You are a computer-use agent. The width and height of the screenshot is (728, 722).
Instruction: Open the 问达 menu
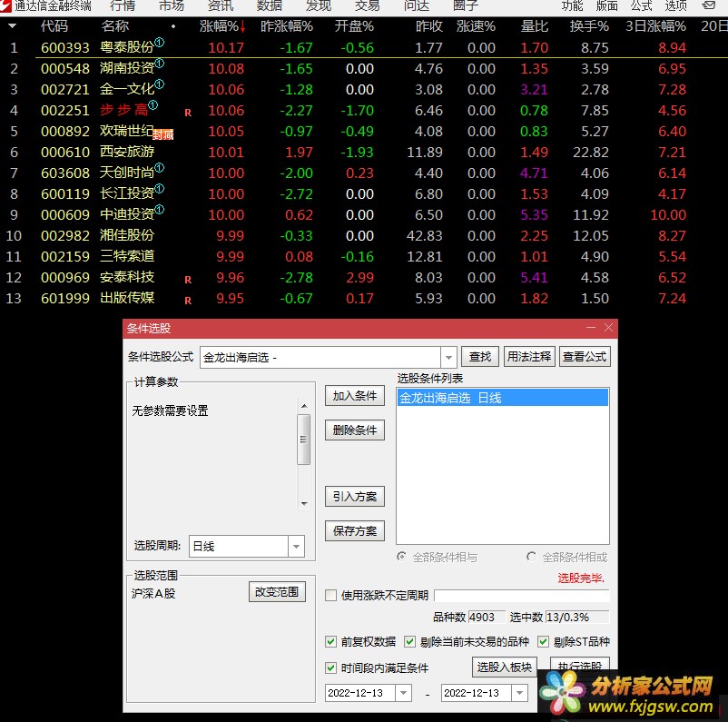coord(417,5)
